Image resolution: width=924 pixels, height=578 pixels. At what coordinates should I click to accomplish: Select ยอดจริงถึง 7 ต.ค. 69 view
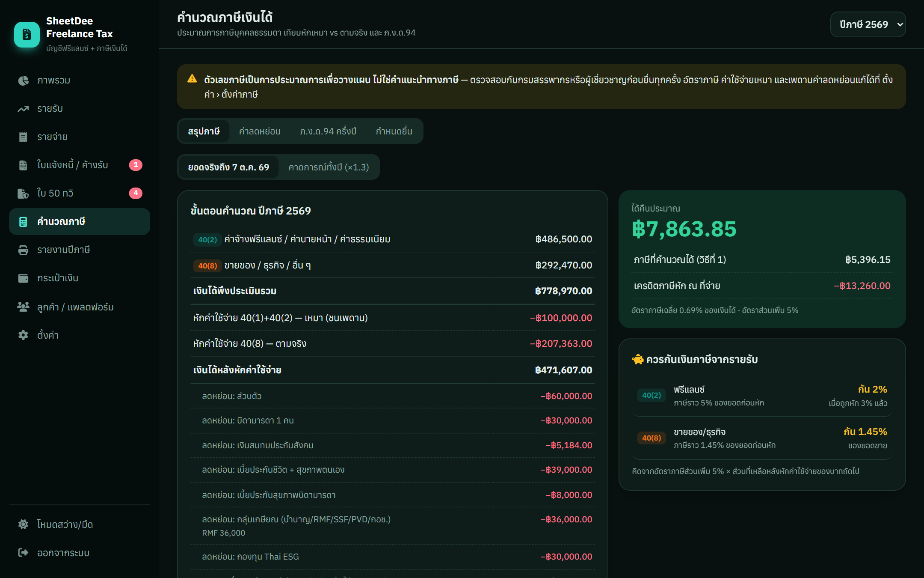[x=228, y=167]
